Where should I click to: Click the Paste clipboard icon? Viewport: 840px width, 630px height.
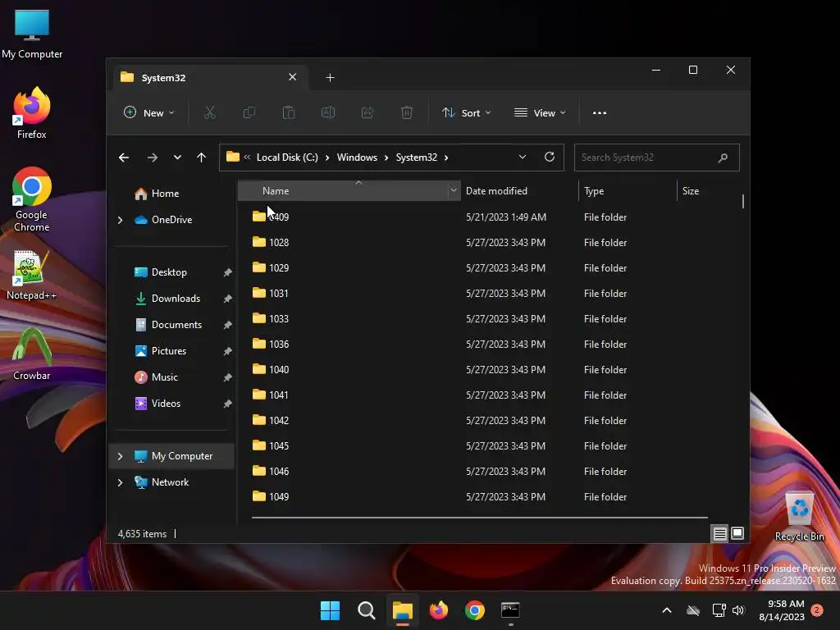(289, 112)
